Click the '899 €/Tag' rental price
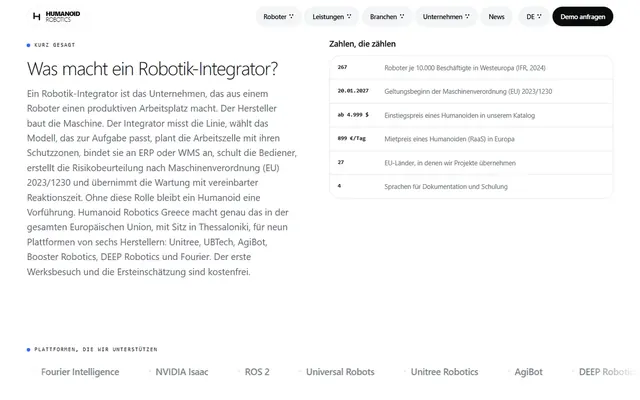640x400 pixels. tap(351, 138)
